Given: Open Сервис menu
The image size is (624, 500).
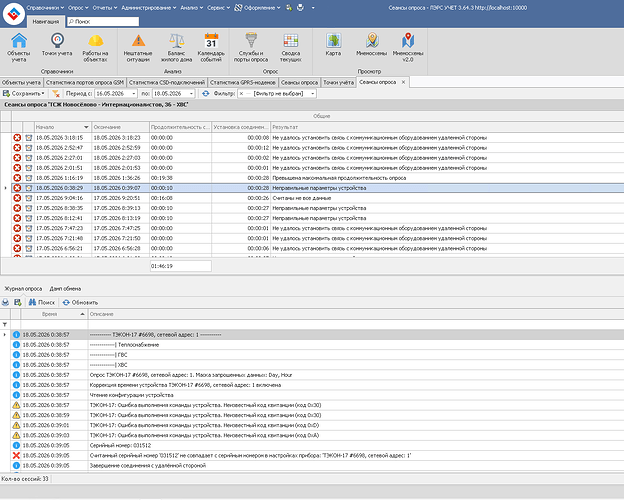Looking at the screenshot, I should click(x=218, y=8).
